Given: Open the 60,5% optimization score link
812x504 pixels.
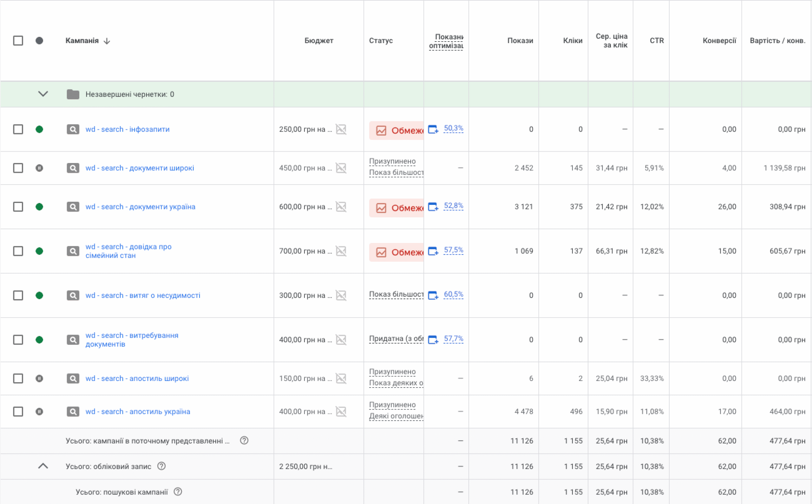Looking at the screenshot, I should (453, 294).
